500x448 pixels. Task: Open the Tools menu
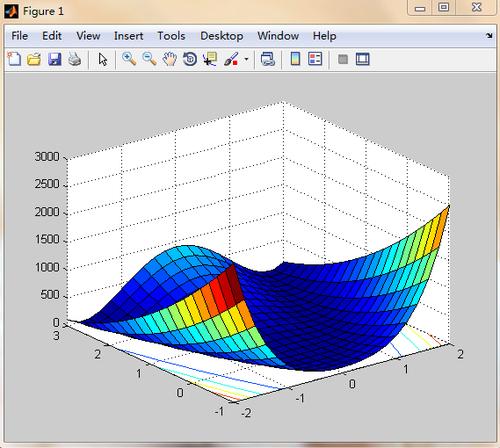tap(171, 36)
